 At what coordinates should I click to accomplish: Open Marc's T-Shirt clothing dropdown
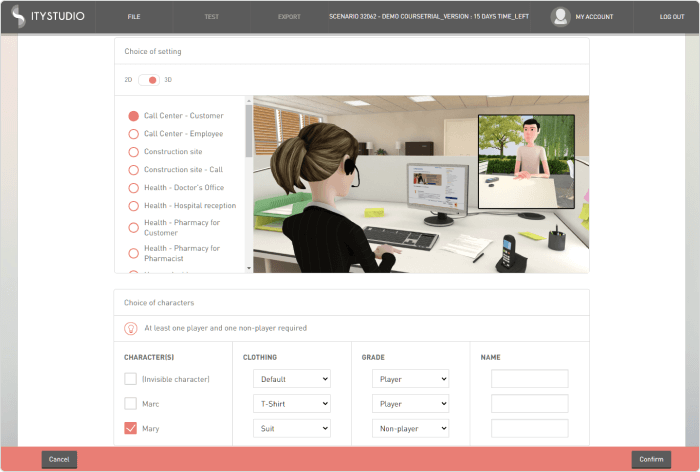click(x=292, y=404)
